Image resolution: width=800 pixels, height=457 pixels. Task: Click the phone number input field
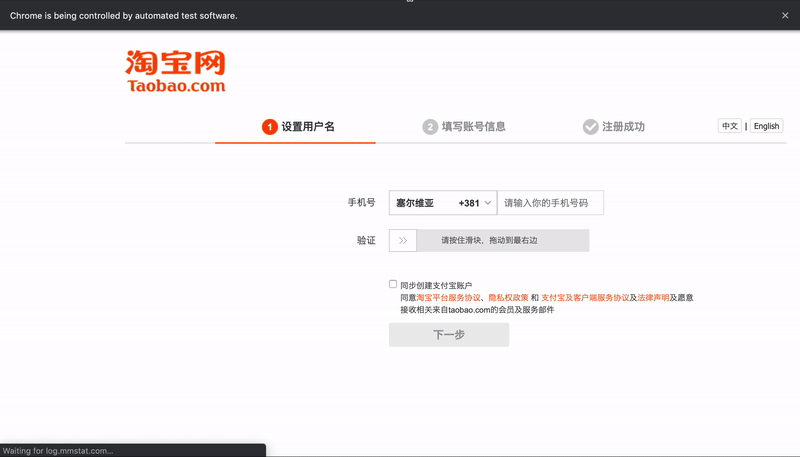[x=551, y=202]
